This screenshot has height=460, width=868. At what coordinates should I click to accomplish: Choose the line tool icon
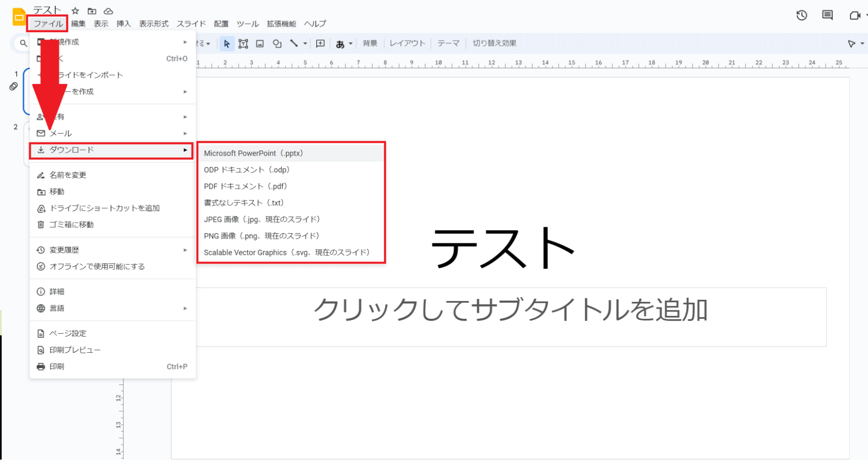294,43
